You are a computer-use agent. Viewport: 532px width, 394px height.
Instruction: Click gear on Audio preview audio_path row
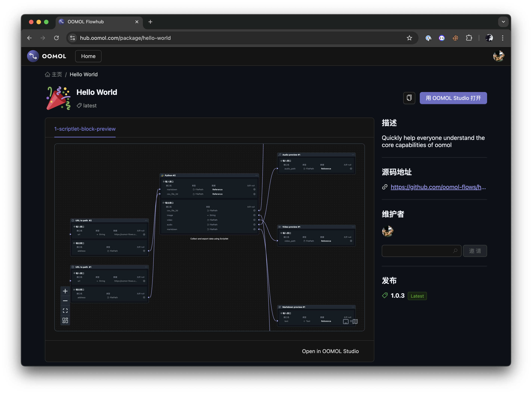[351, 169]
